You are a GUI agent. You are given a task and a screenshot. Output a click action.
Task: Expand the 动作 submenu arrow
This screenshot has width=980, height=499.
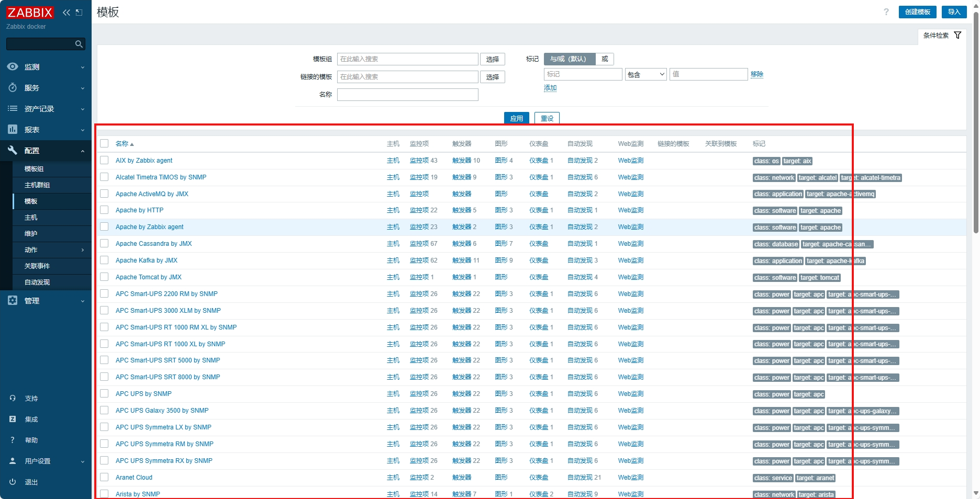[x=83, y=250]
